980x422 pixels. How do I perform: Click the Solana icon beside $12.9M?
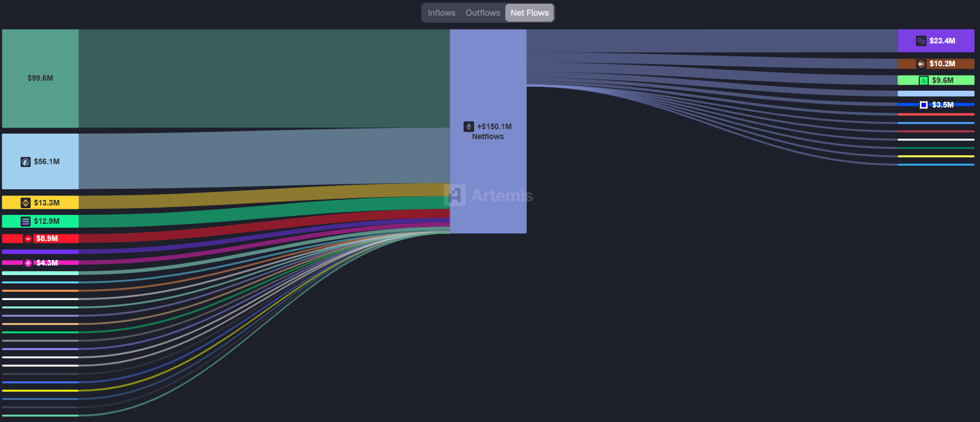coord(26,222)
